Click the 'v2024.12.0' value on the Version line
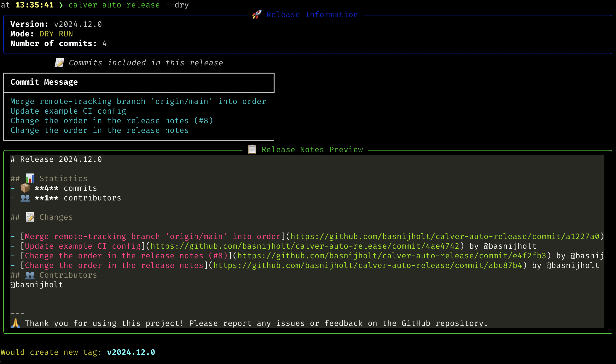 pyautogui.click(x=78, y=24)
